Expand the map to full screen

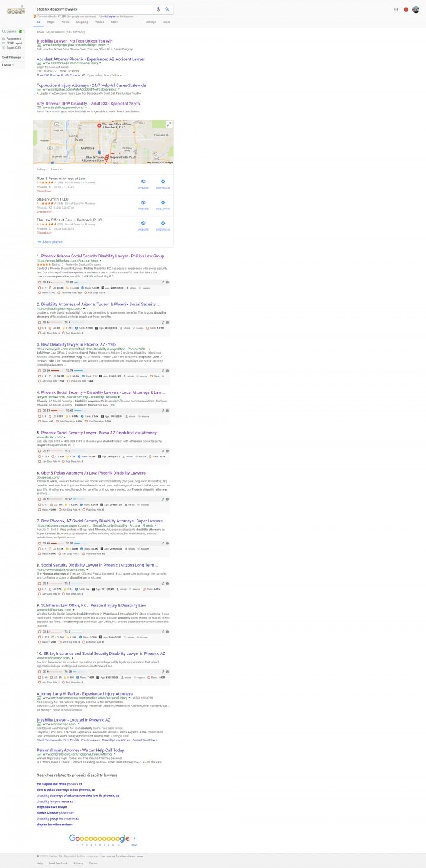coord(169,124)
